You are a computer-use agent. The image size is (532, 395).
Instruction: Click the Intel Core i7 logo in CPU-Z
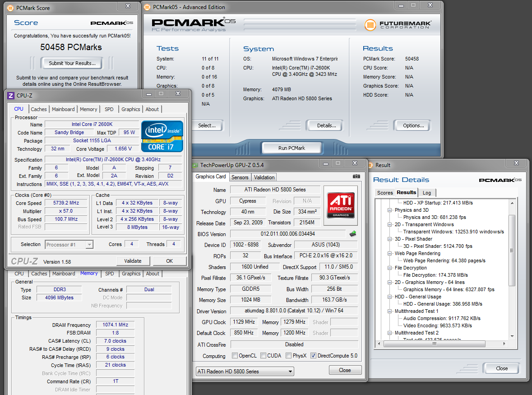[x=162, y=136]
